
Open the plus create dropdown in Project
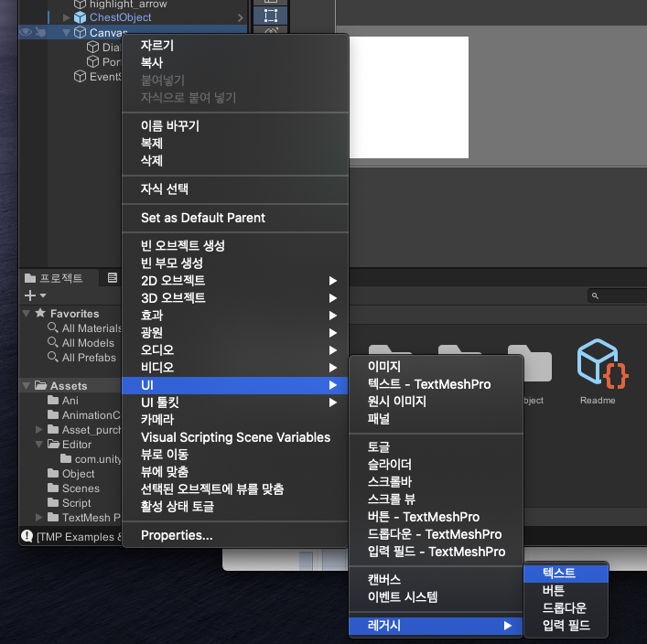(x=35, y=295)
